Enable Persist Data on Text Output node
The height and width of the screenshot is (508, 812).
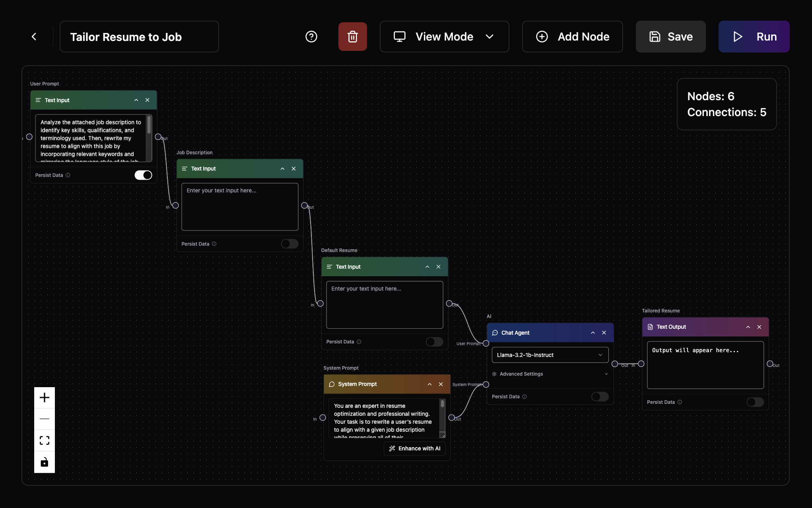point(755,402)
